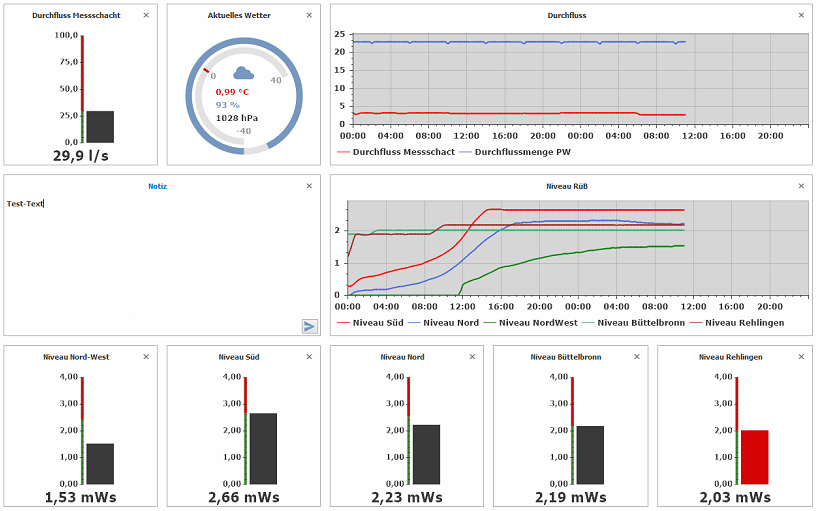Image resolution: width=818 pixels, height=511 pixels.
Task: Close the Durchfluss chart panel
Action: 800,15
